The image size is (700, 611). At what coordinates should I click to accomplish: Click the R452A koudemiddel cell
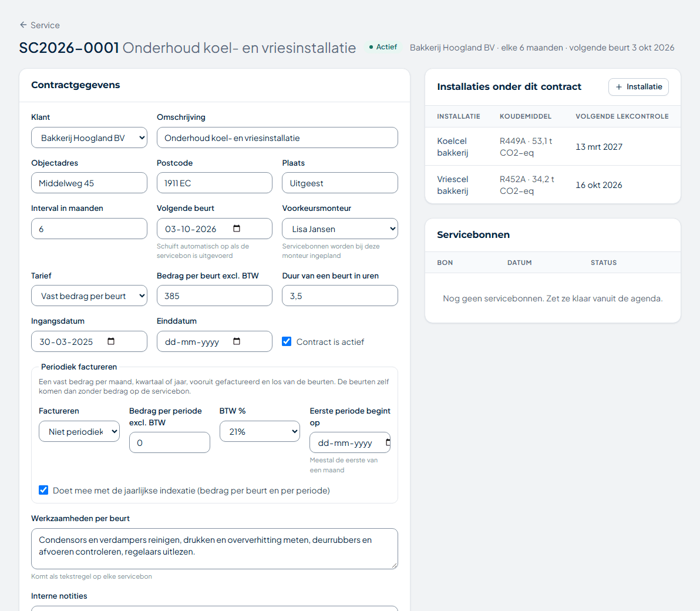(527, 185)
